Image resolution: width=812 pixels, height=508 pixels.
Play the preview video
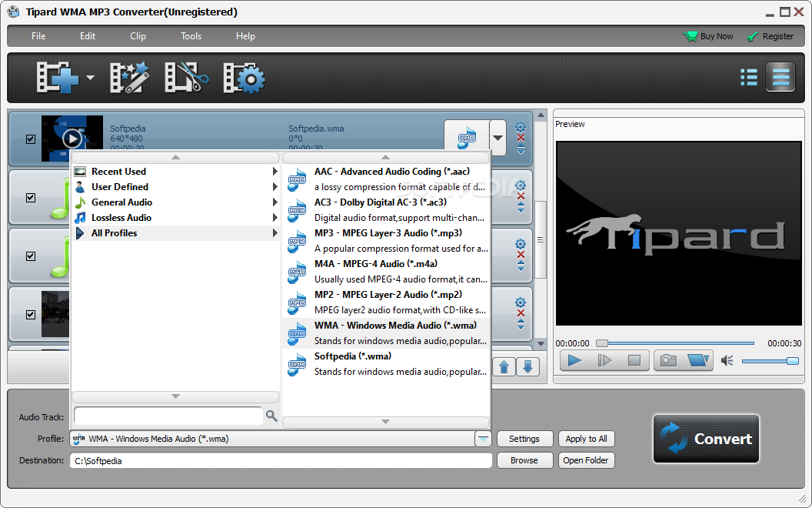pyautogui.click(x=574, y=360)
